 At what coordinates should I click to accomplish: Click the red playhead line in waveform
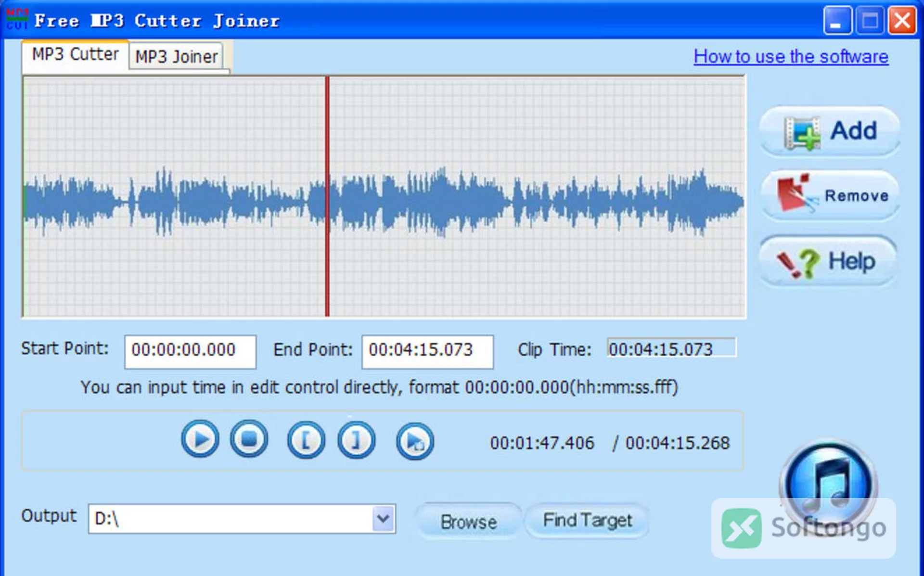point(327,196)
